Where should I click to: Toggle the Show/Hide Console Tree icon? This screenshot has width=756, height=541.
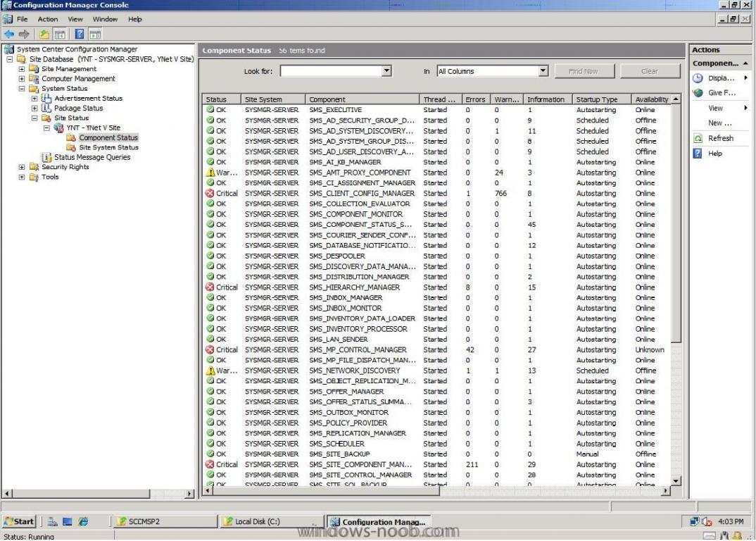click(60, 35)
